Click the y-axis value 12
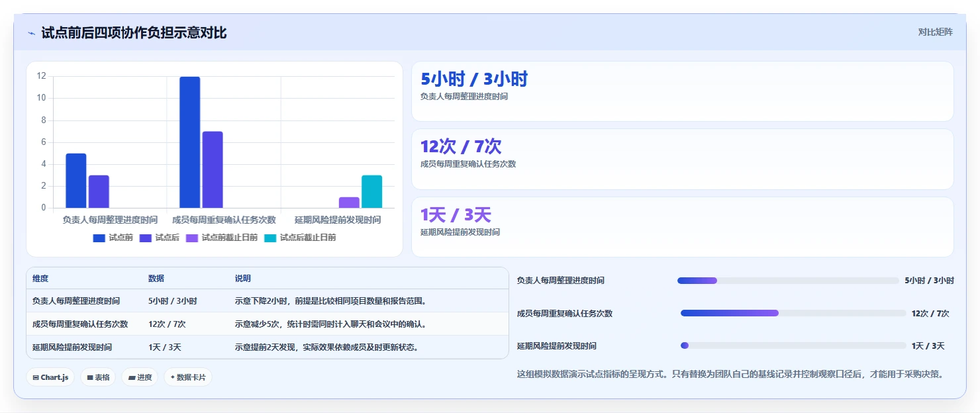The image size is (980, 413). point(41,76)
